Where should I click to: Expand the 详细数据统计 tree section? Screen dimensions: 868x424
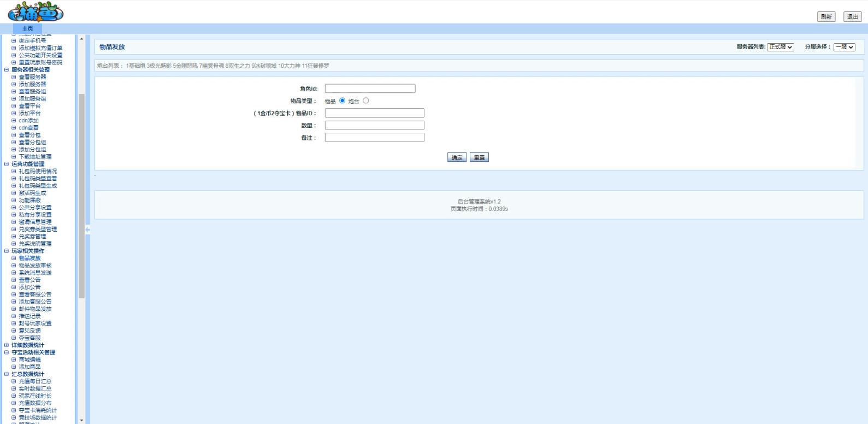7,345
